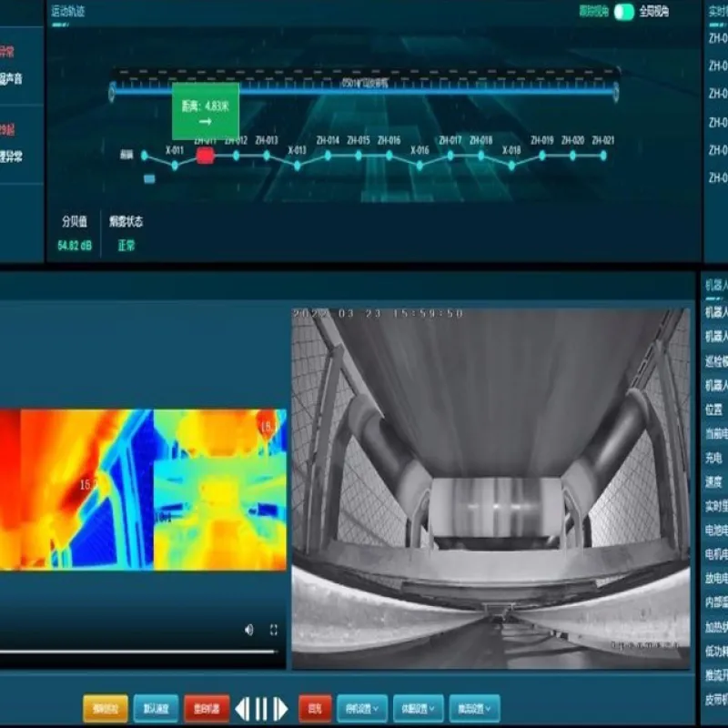
Task: Select the ZH-013 track node
Action: (x=267, y=156)
